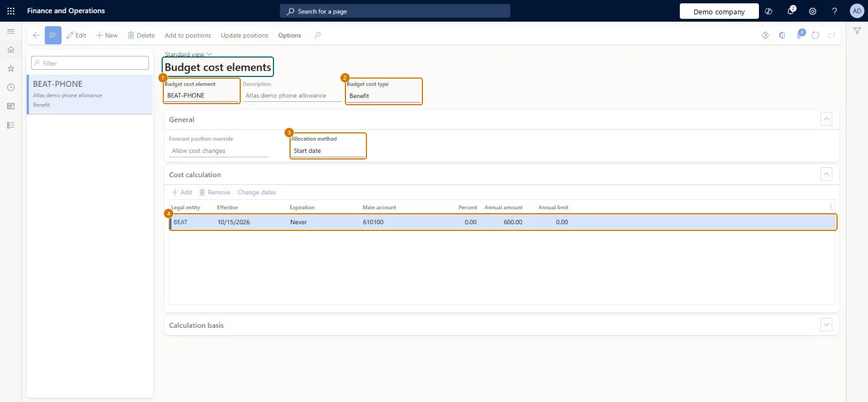
Task: Open Forecast position override dropdown
Action: coord(219,151)
